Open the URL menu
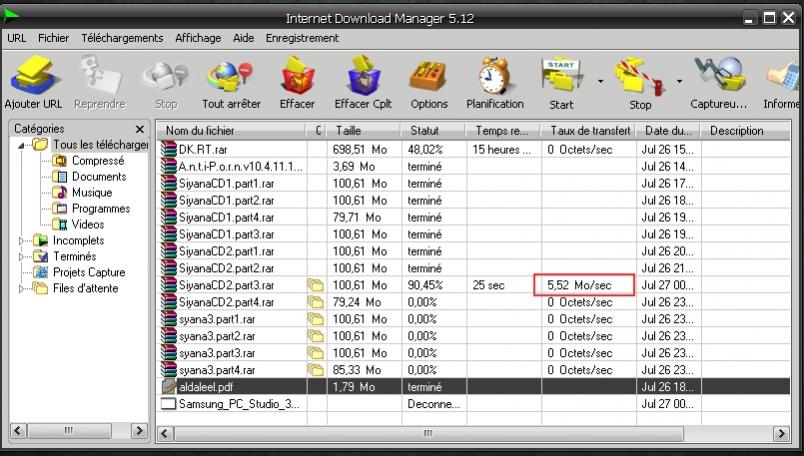This screenshot has width=804, height=456. coord(16,38)
